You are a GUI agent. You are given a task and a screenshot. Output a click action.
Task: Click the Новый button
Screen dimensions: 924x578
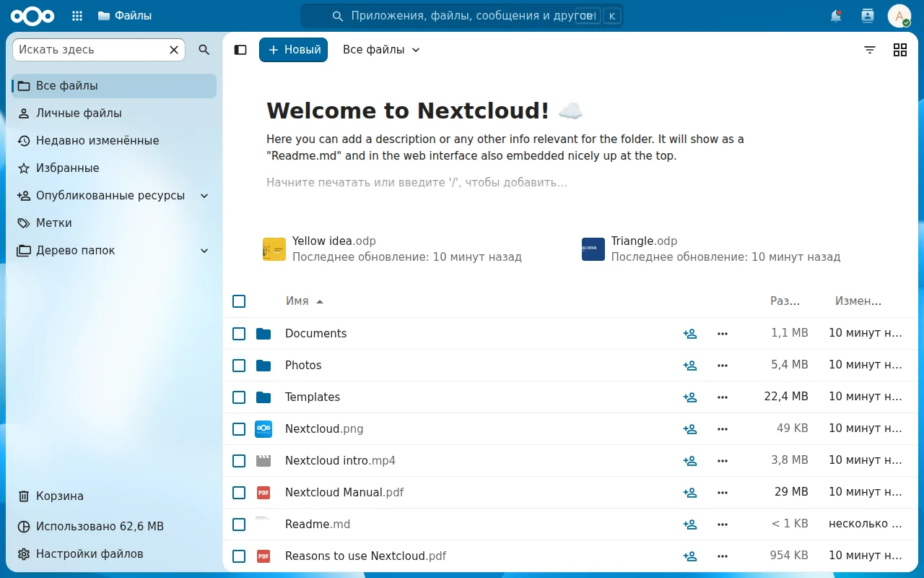[293, 50]
